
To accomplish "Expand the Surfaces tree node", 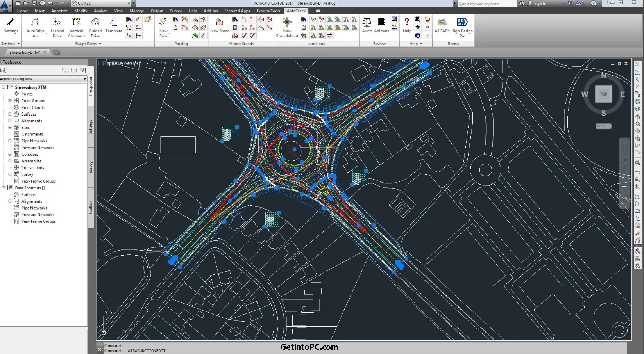I will (10, 114).
